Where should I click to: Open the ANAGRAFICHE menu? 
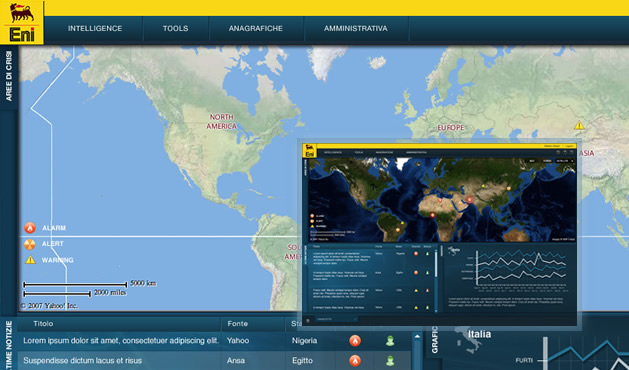point(256,28)
